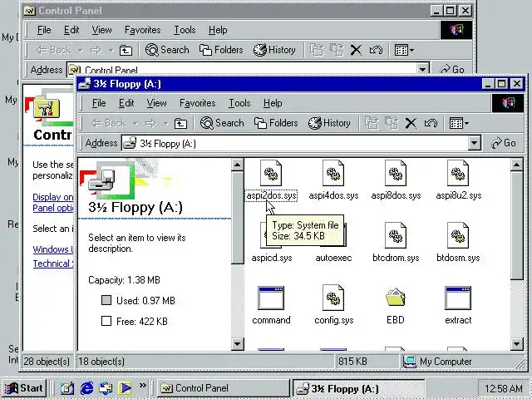Click Up one level in Floppy window
Viewport: 532px width, 399px height.
click(180, 123)
